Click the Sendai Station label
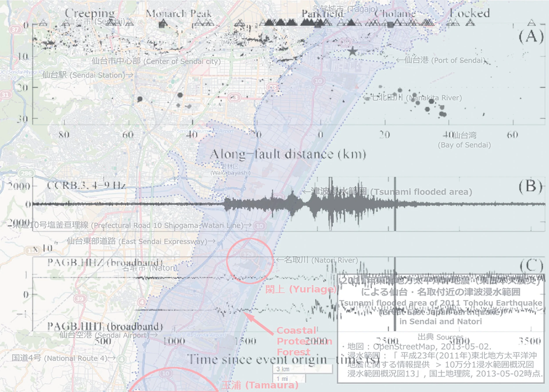Screen dimensions: 549x392 tap(87, 75)
